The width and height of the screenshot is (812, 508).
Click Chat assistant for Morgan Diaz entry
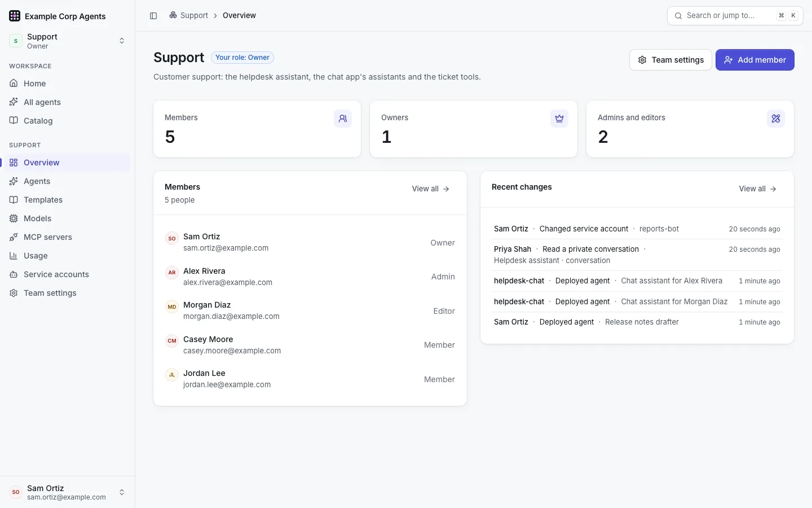click(674, 302)
